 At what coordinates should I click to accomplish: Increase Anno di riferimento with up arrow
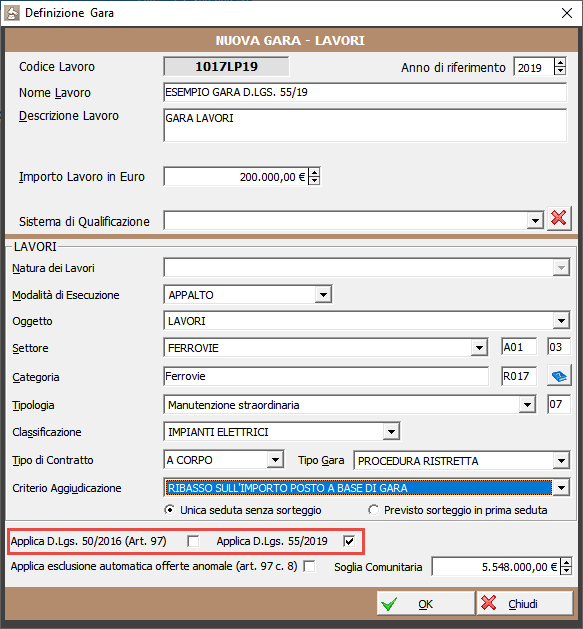coord(560,63)
